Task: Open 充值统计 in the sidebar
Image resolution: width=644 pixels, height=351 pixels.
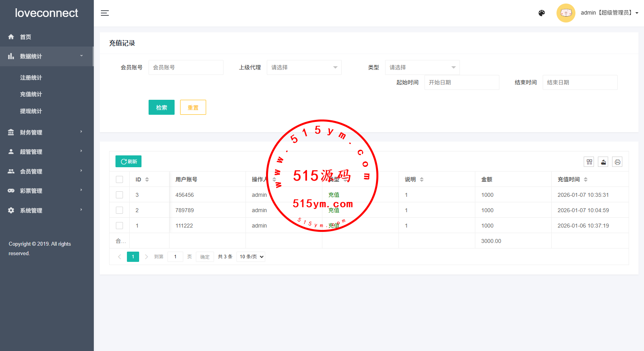Action: [x=31, y=94]
